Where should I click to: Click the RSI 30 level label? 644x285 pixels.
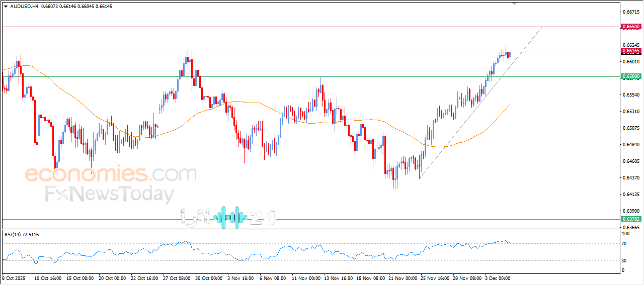coord(625,260)
